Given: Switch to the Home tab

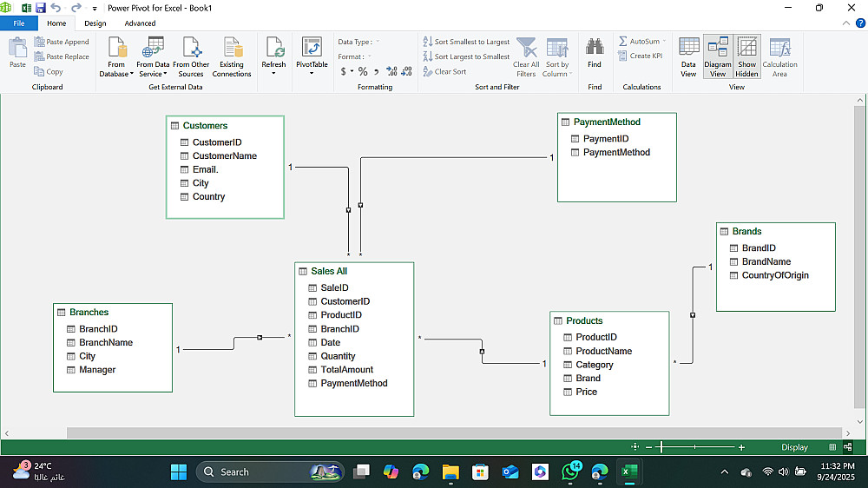Looking at the screenshot, I should click(x=56, y=23).
